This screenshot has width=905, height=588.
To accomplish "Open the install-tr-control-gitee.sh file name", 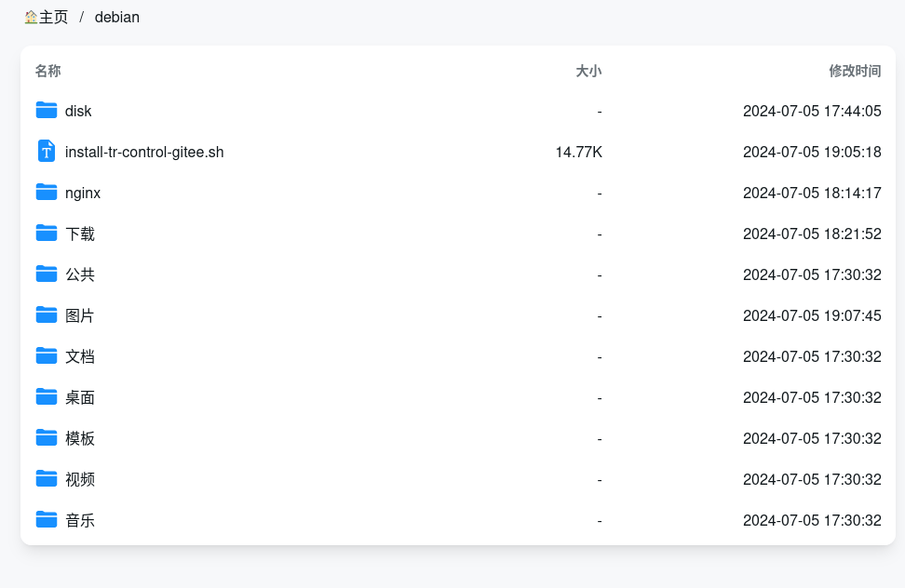I will point(144,152).
